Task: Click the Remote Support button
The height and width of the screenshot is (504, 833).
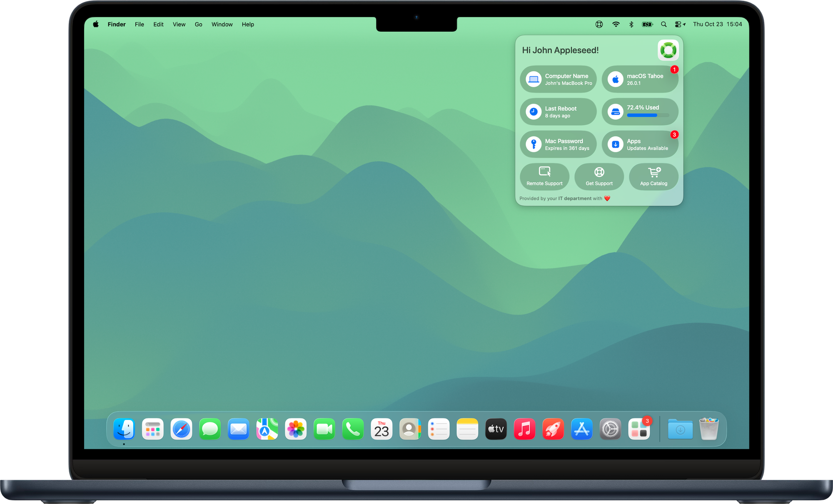Action: [x=544, y=176]
